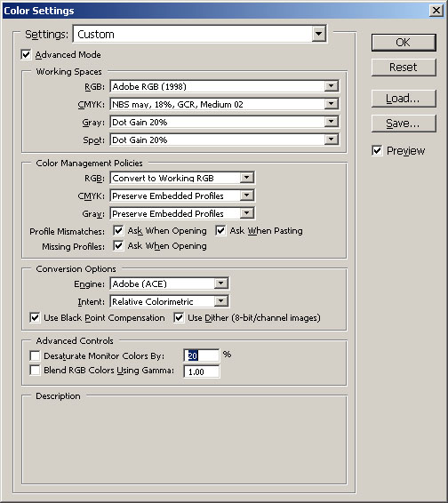The image size is (448, 503).
Task: Click the Reset button
Action: click(x=404, y=67)
